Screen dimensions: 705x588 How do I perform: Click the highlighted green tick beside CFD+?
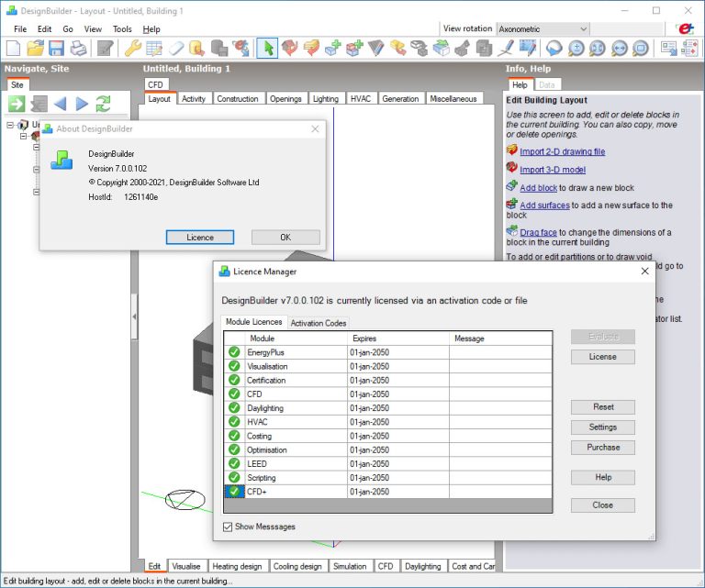tap(234, 492)
